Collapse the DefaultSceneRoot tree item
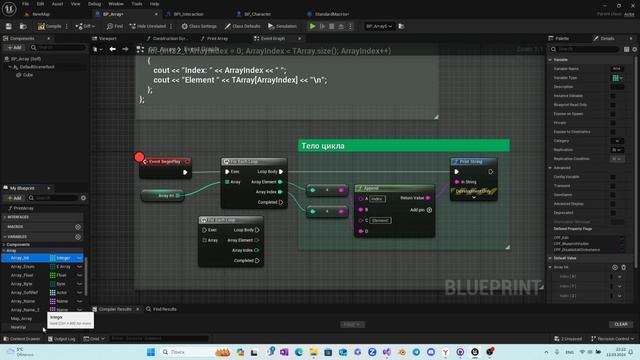The image size is (640, 360). [10, 67]
